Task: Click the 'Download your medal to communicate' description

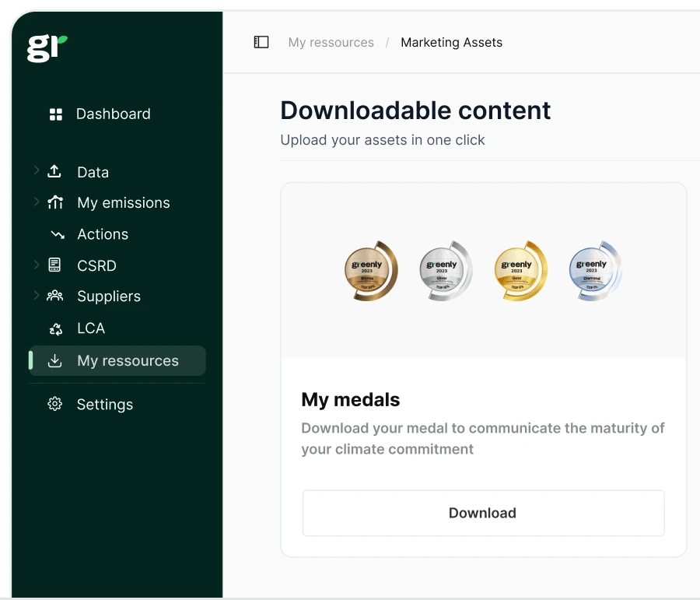Action: coord(483,438)
